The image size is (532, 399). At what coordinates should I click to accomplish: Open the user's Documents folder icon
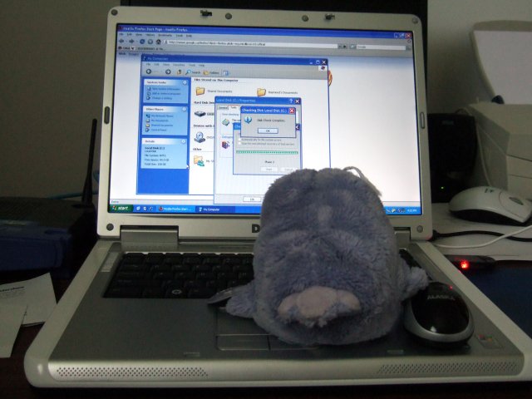(x=261, y=92)
